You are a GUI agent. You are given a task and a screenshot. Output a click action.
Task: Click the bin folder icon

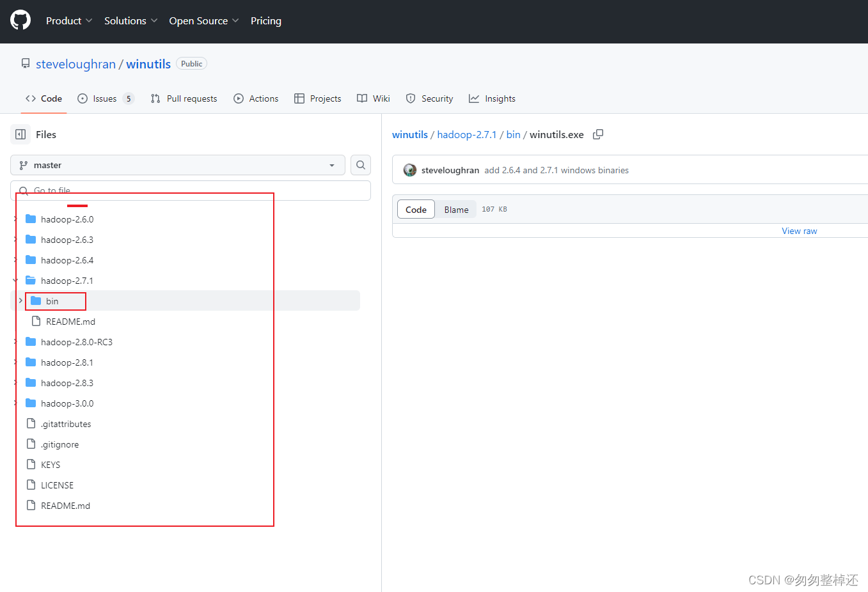click(x=37, y=300)
